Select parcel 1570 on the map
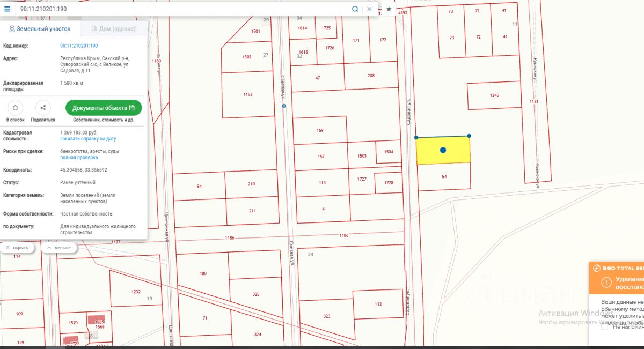 pos(74,323)
